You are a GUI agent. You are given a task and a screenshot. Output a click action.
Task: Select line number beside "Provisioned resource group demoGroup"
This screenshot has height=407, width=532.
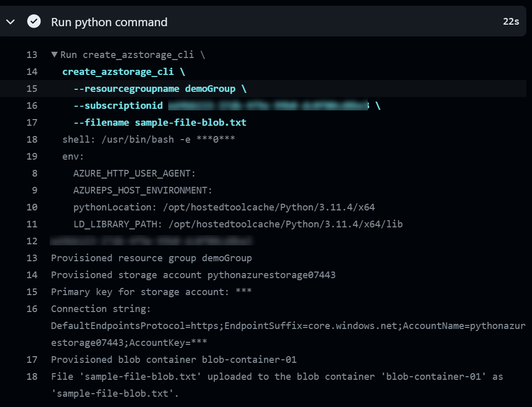(32, 258)
